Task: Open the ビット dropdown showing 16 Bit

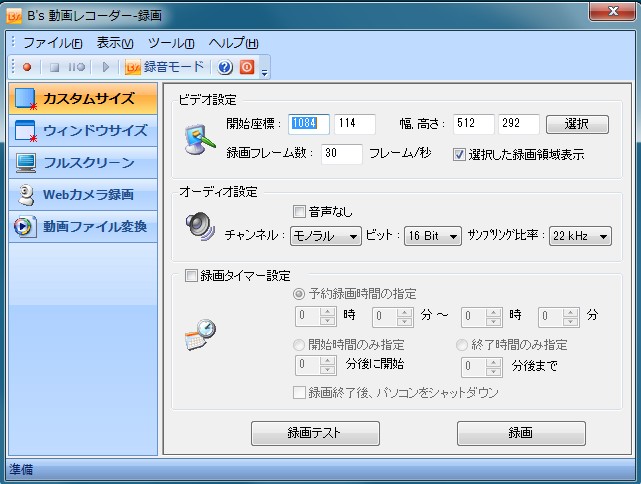Action: tap(433, 236)
